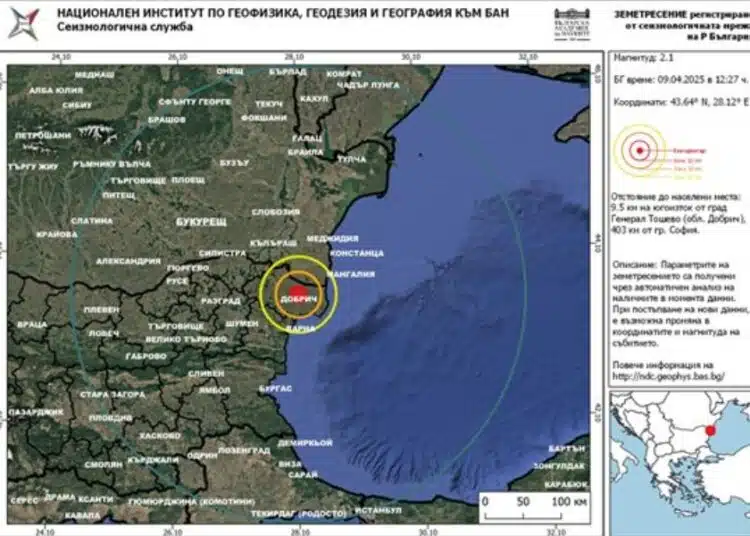
Task: Click the ЯМБОЛ city label
Action: [x=215, y=390]
